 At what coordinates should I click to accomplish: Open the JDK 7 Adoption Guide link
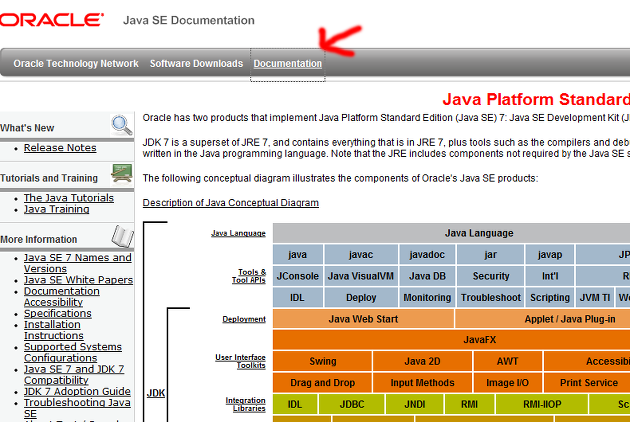coord(77,391)
